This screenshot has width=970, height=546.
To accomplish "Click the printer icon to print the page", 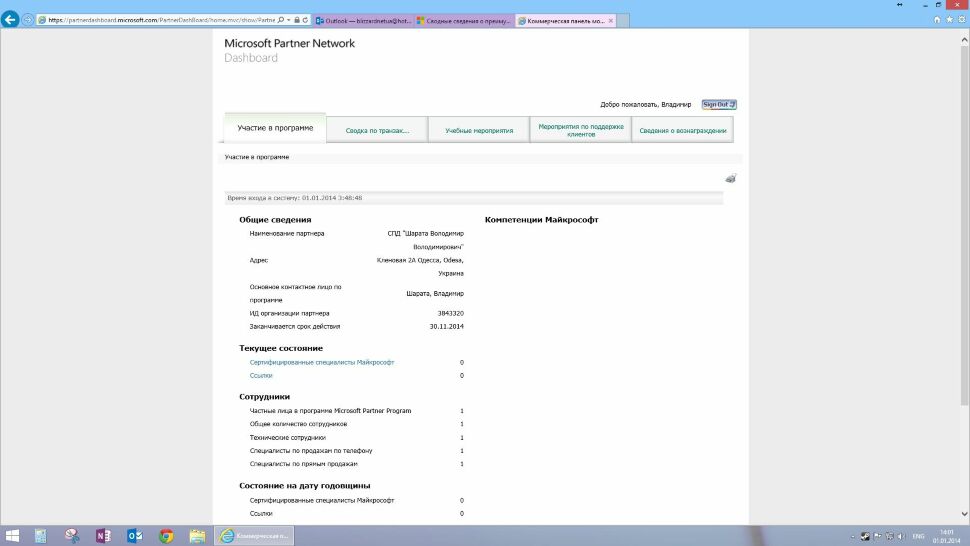I will (x=730, y=178).
